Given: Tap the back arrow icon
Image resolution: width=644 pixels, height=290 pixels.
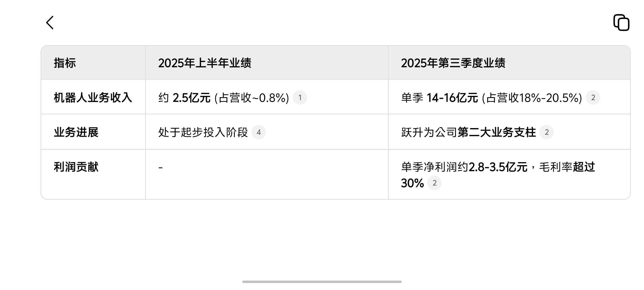Looking at the screenshot, I should point(50,23).
